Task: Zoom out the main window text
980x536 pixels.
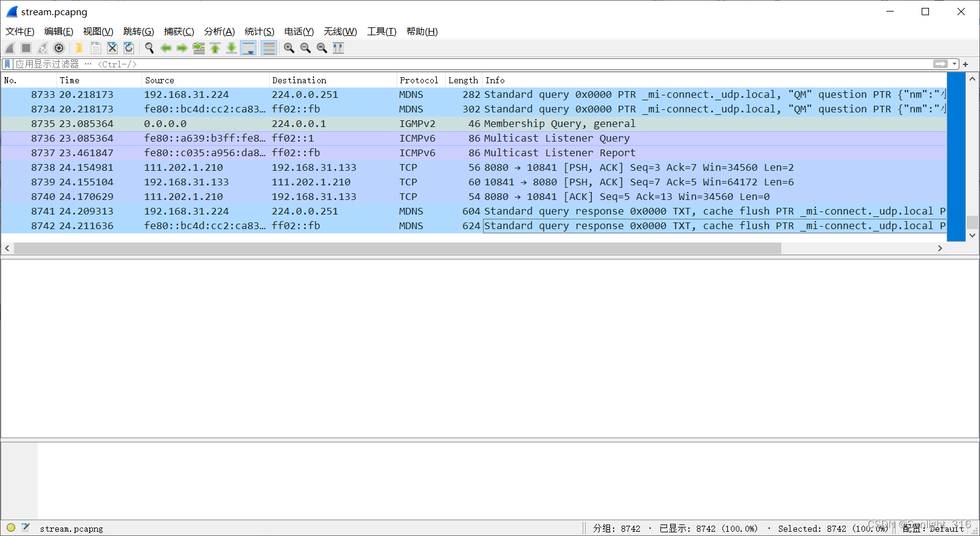Action: coord(306,48)
